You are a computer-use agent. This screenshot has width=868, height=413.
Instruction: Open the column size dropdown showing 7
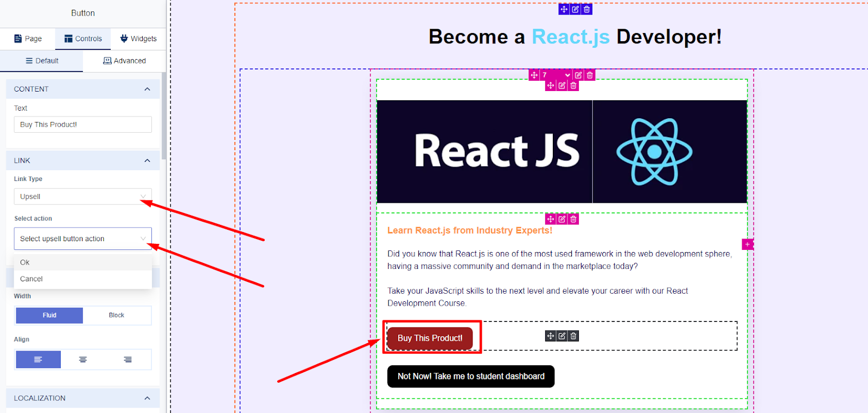[x=556, y=75]
